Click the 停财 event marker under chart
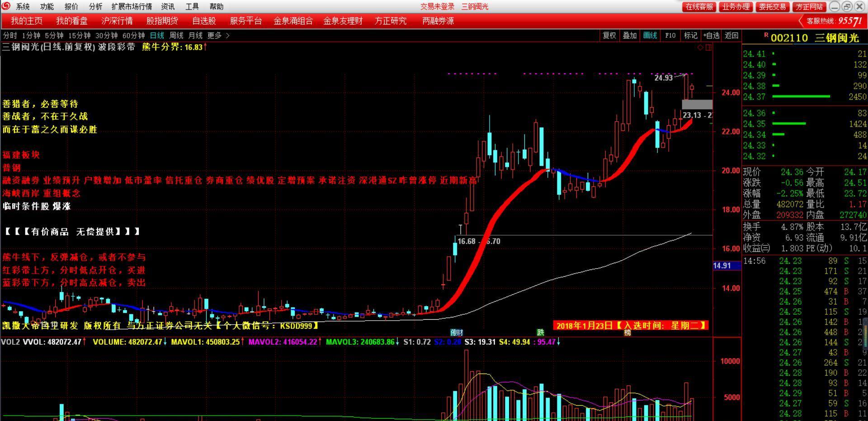The width and height of the screenshot is (868, 421). point(457,332)
